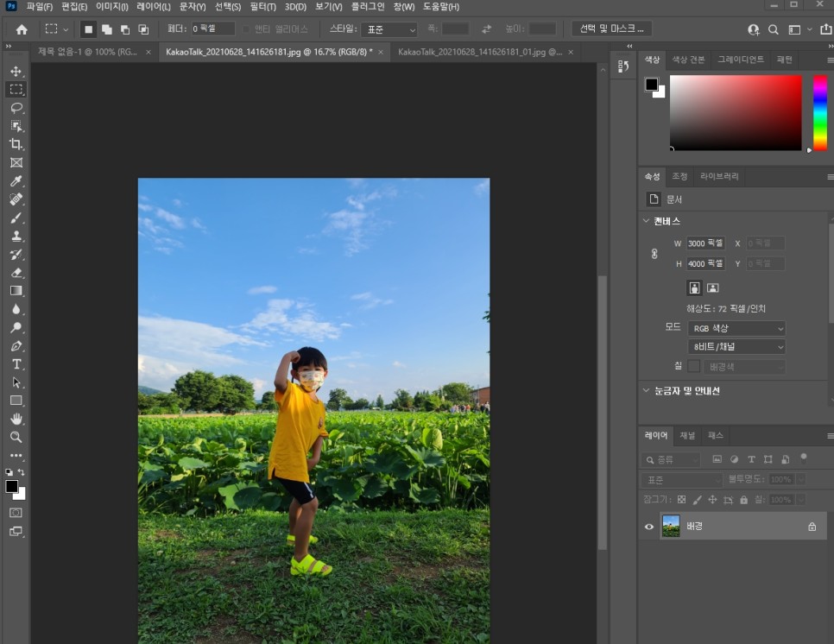Choose Add to selection mode
The image size is (834, 644).
(x=107, y=29)
